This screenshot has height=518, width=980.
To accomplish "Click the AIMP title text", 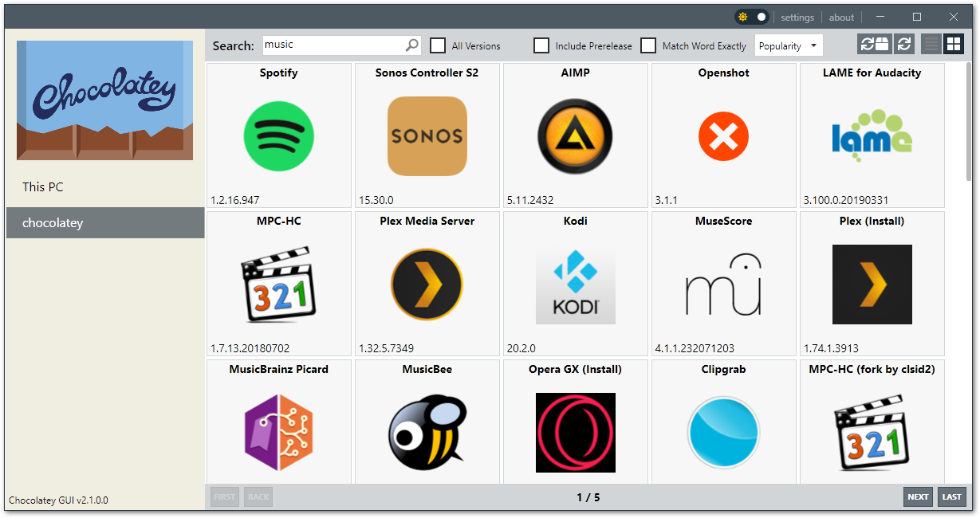I will 576,73.
